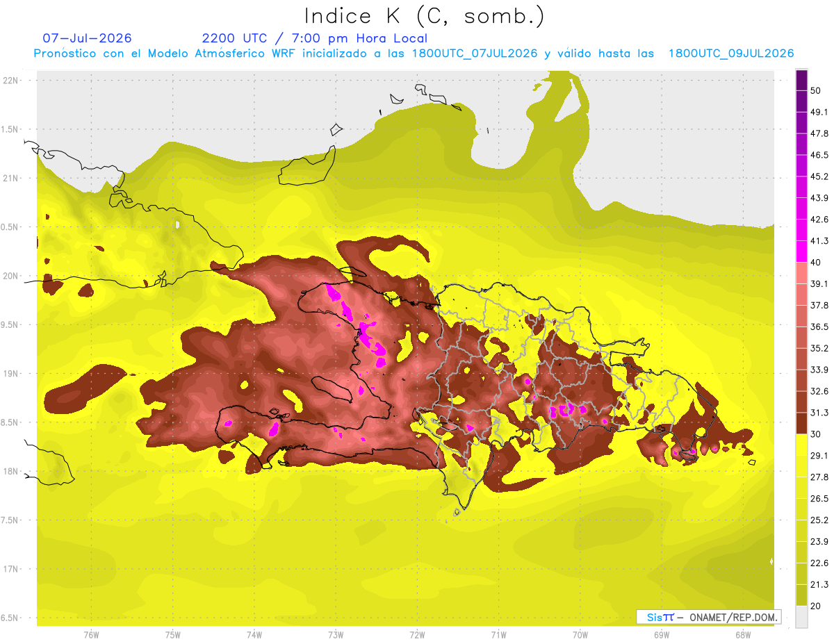Viewport: 834px width, 644px height.
Task: Click the "73W" longitude label
Action: pos(336,634)
